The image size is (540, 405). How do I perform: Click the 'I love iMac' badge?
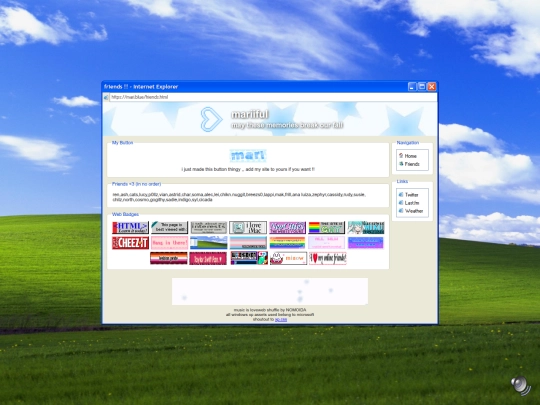tap(248, 228)
